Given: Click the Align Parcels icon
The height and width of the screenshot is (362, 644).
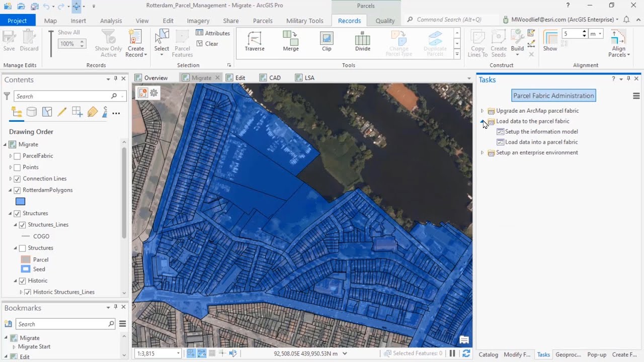Looking at the screenshot, I should 618,37.
